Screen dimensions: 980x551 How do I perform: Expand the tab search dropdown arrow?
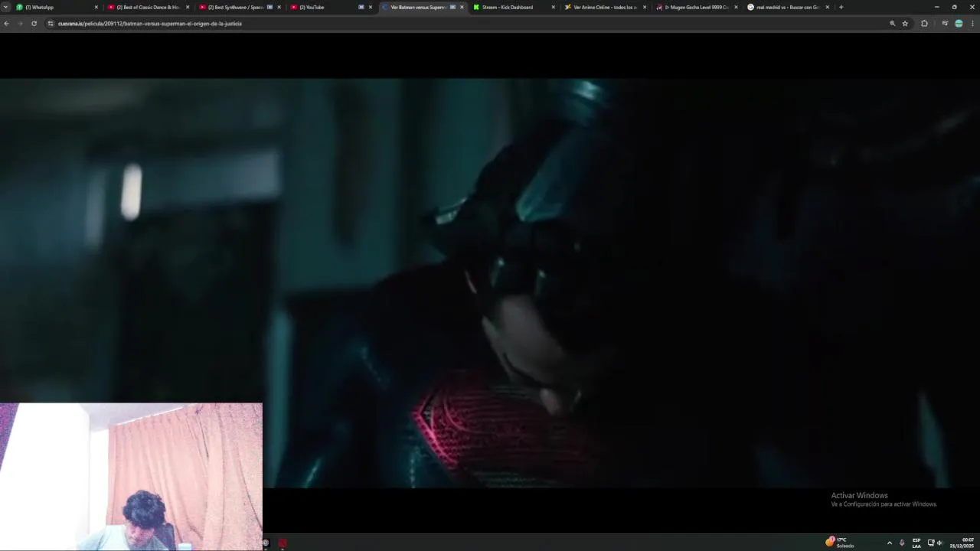[5, 7]
